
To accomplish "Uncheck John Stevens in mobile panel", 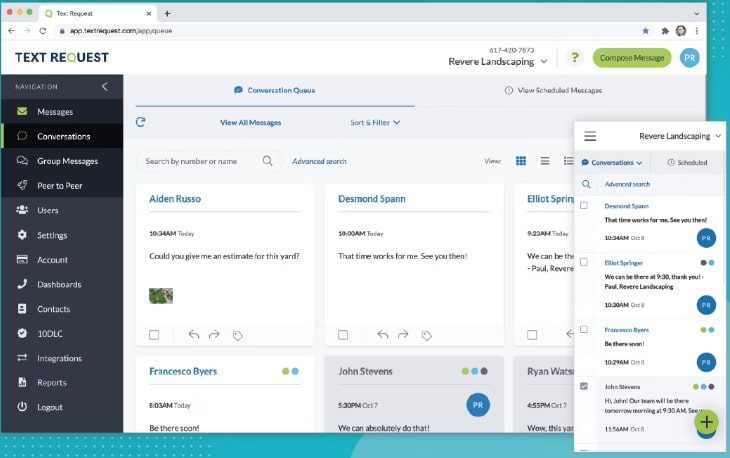I will click(x=585, y=385).
